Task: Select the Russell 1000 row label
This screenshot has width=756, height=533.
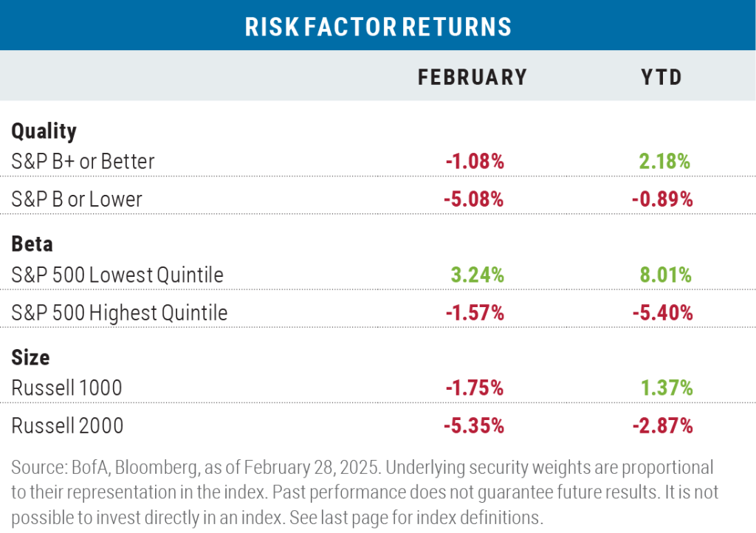Action: [x=66, y=388]
